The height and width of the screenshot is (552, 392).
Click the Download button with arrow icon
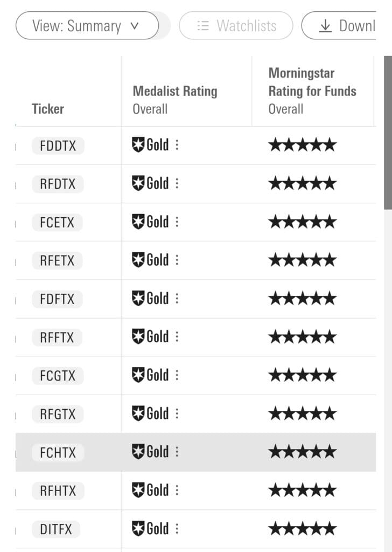tap(339, 26)
